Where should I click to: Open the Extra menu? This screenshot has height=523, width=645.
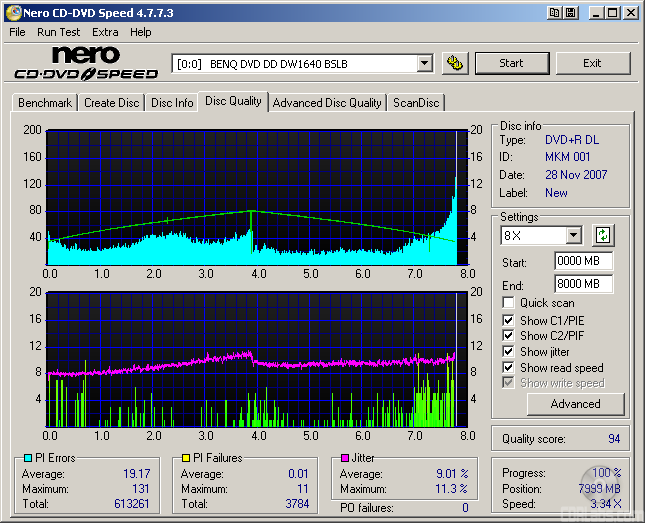(105, 32)
